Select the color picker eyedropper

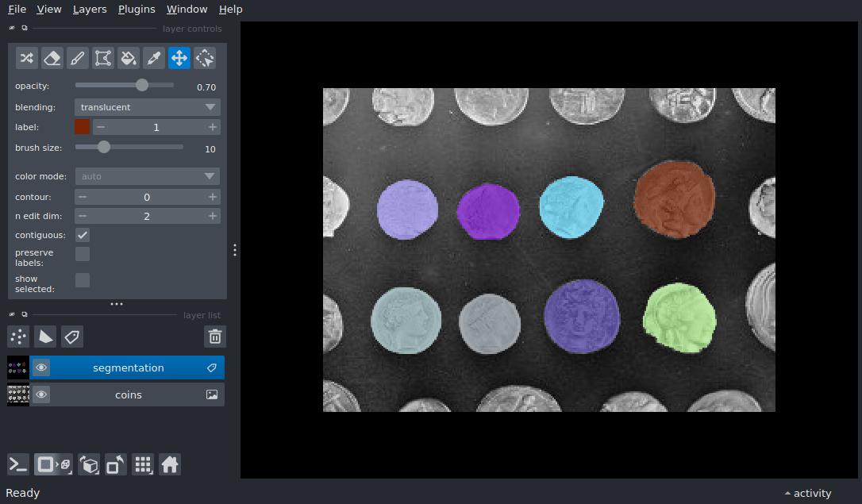[x=154, y=58]
